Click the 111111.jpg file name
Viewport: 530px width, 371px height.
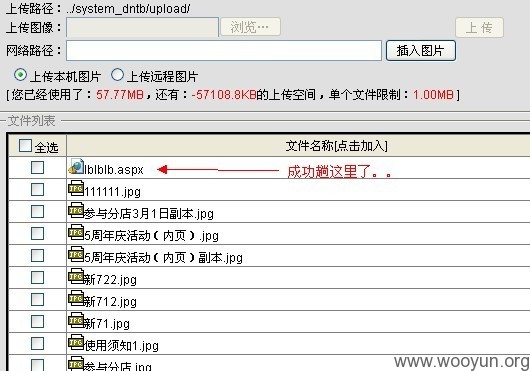pos(112,192)
